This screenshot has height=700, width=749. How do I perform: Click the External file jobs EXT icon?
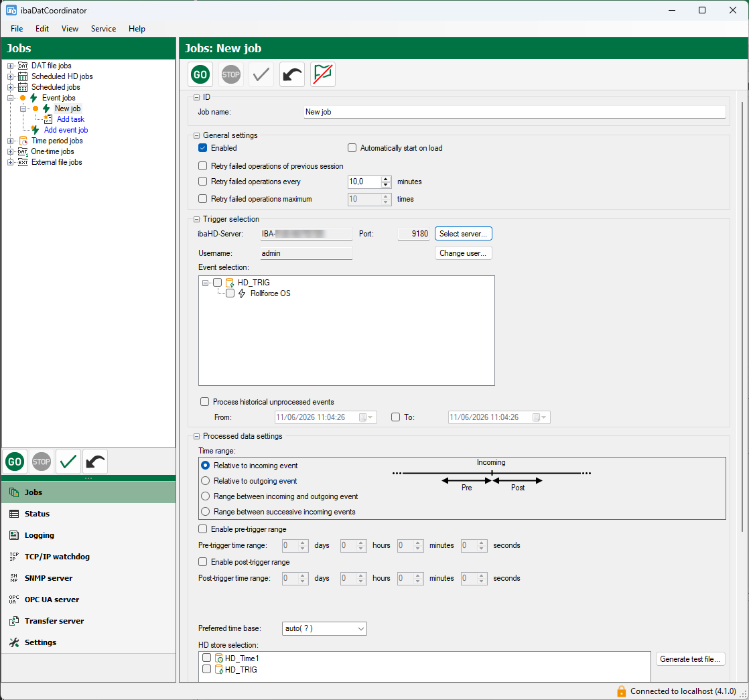pos(23,162)
